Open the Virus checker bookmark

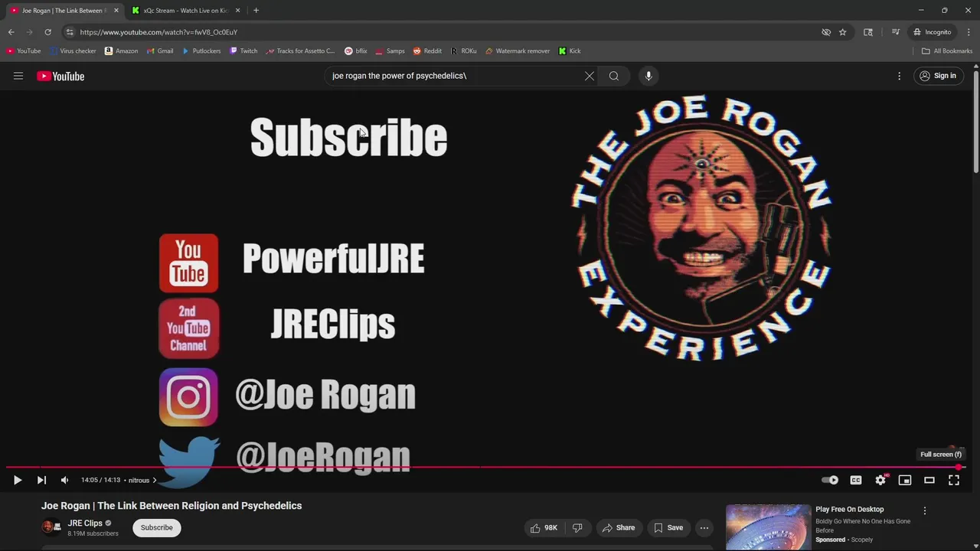[x=73, y=51]
